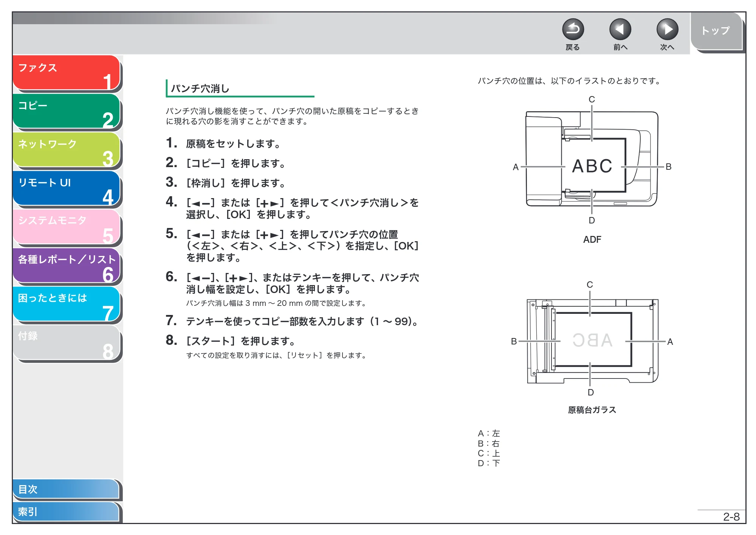Open the 付録 chapter 8 tab
This screenshot has height=535, width=756.
coord(67,343)
